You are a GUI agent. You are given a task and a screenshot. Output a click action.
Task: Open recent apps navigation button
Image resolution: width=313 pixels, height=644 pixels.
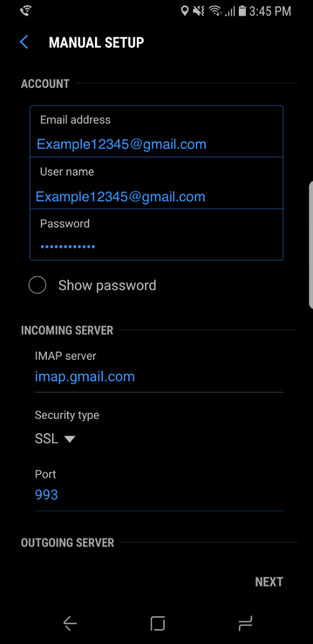tap(245, 624)
